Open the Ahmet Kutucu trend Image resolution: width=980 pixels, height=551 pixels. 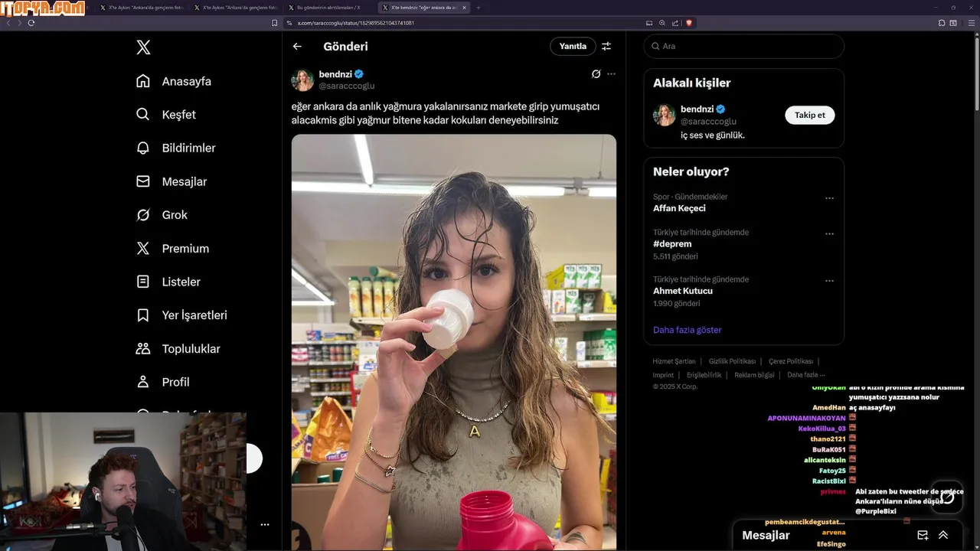[x=683, y=291]
